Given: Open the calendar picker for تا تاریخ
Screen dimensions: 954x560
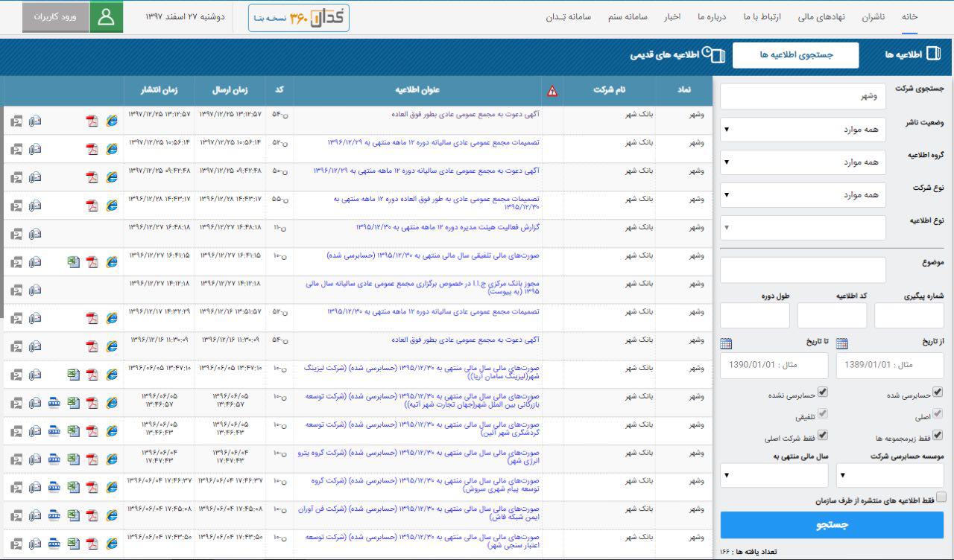Looking at the screenshot, I should 726,343.
